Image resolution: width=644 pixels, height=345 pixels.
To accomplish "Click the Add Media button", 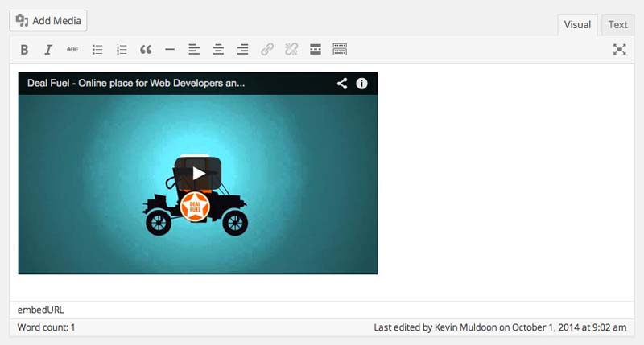I will coord(48,21).
